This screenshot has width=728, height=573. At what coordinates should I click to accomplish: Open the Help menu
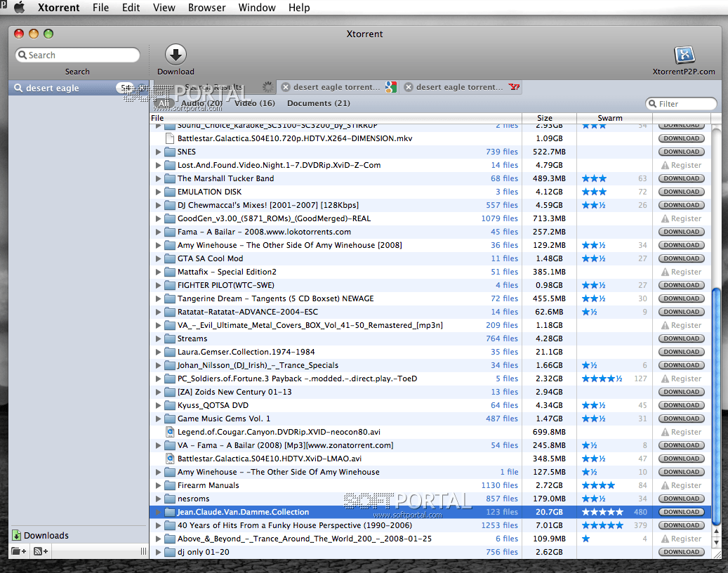click(x=299, y=8)
